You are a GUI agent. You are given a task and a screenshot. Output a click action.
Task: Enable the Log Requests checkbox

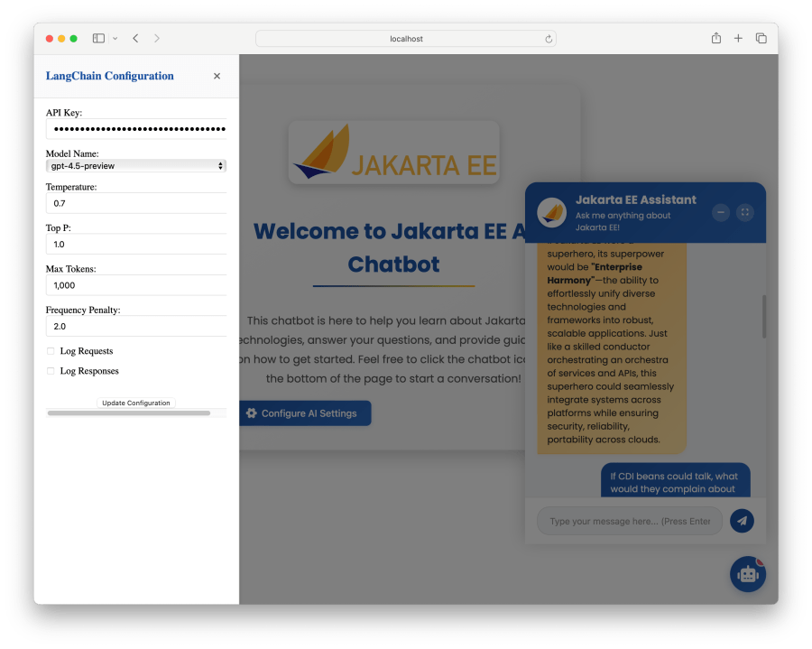51,351
